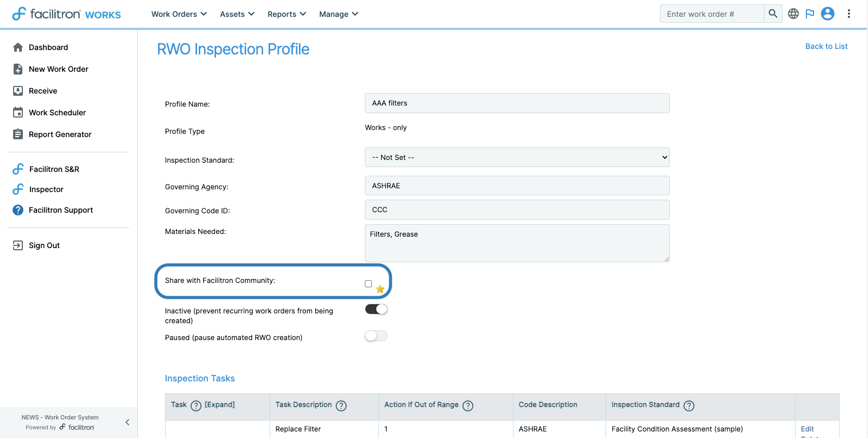
Task: Click the Receive inbox icon
Action: click(x=18, y=91)
